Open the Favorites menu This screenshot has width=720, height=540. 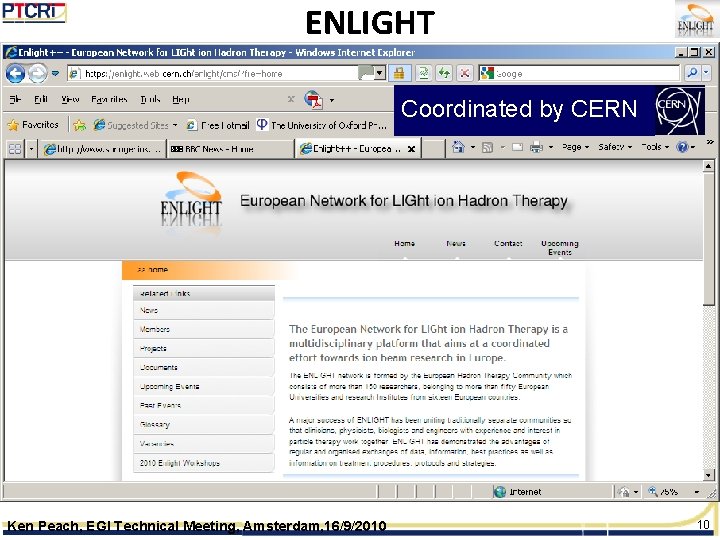[x=109, y=99]
